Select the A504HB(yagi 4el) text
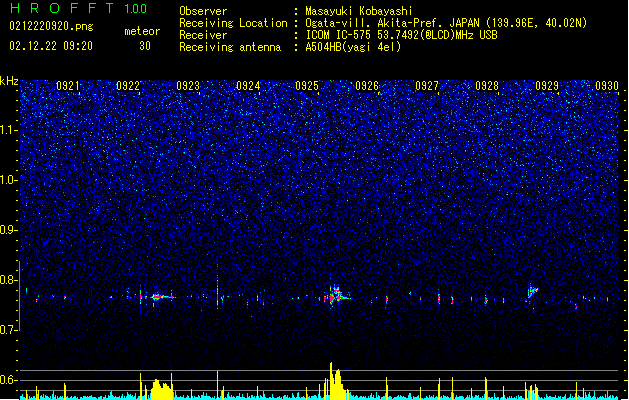The height and width of the screenshot is (400, 629). (353, 47)
